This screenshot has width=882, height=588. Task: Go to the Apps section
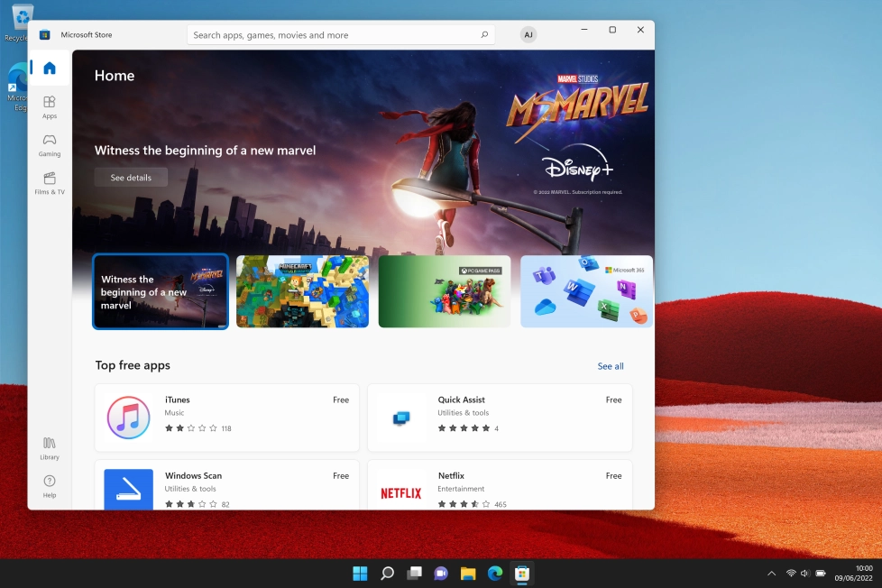pos(50,106)
